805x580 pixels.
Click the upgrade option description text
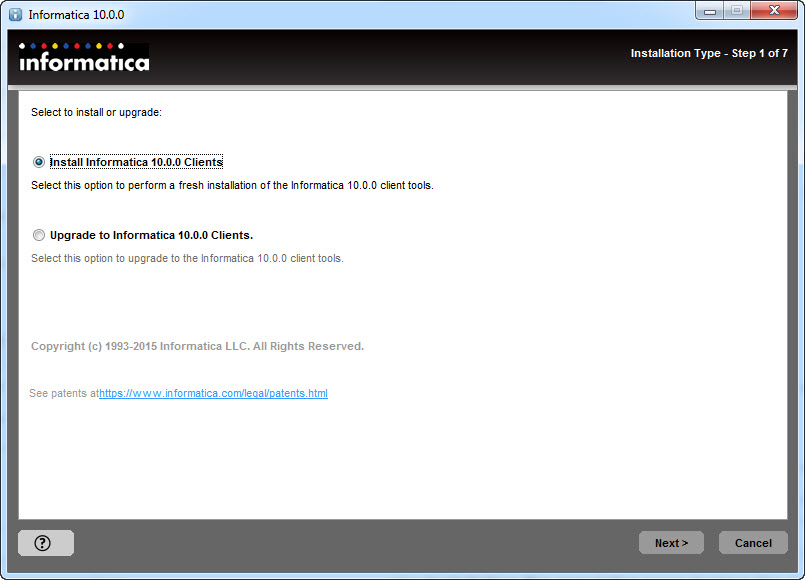187,258
